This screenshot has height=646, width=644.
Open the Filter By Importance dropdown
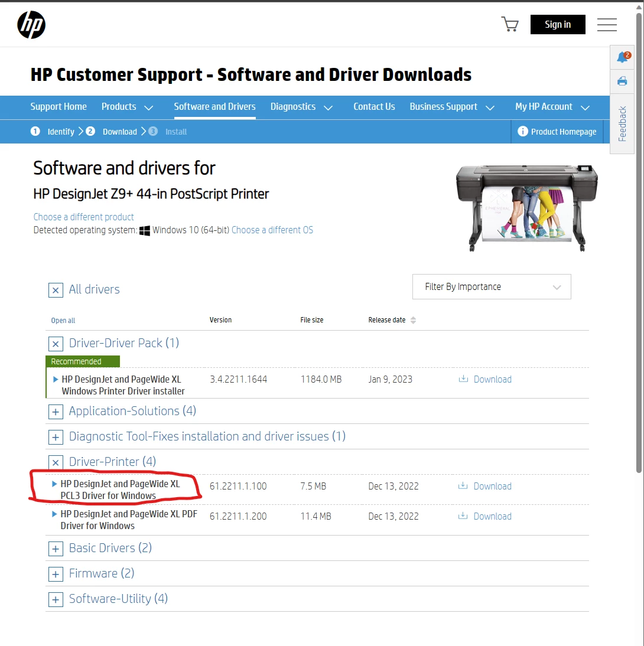492,287
